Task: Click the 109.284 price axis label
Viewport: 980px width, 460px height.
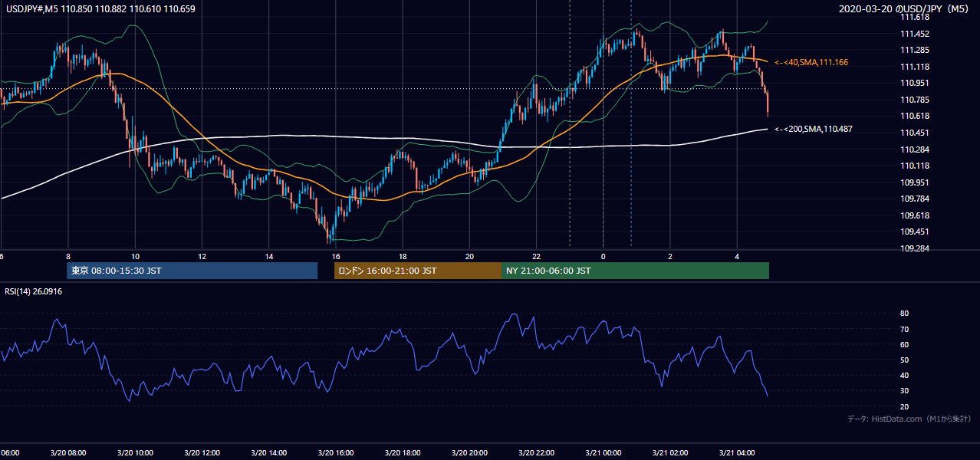Action: click(915, 248)
